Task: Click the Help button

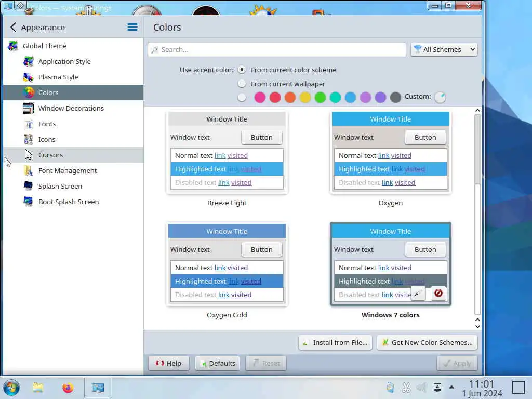Action: (169, 363)
